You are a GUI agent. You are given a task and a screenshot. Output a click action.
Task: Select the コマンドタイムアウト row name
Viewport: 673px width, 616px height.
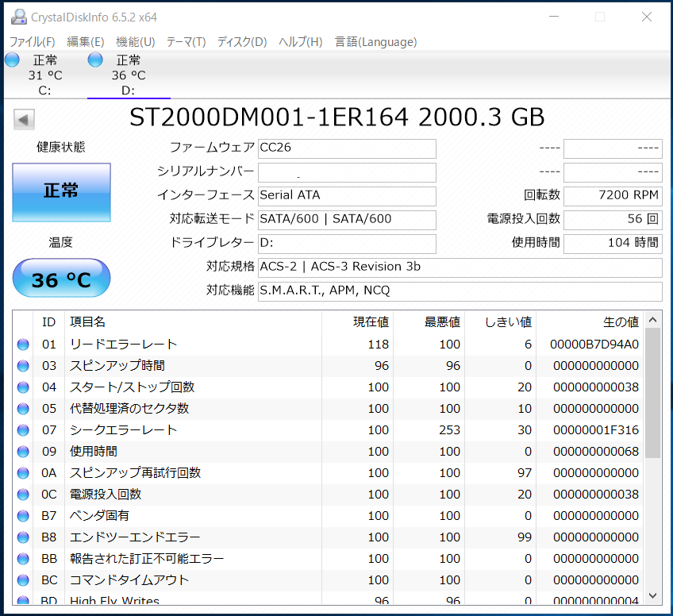pos(129,580)
